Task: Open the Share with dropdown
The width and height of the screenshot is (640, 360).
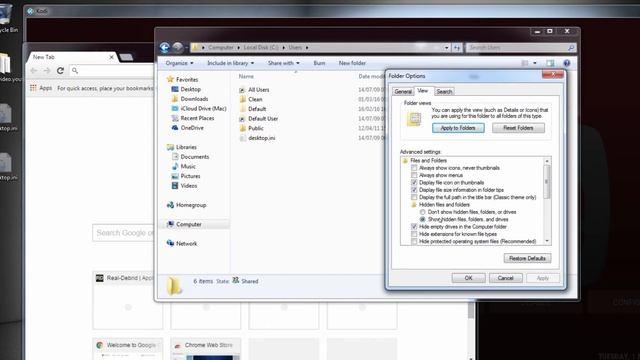Action: [284, 63]
